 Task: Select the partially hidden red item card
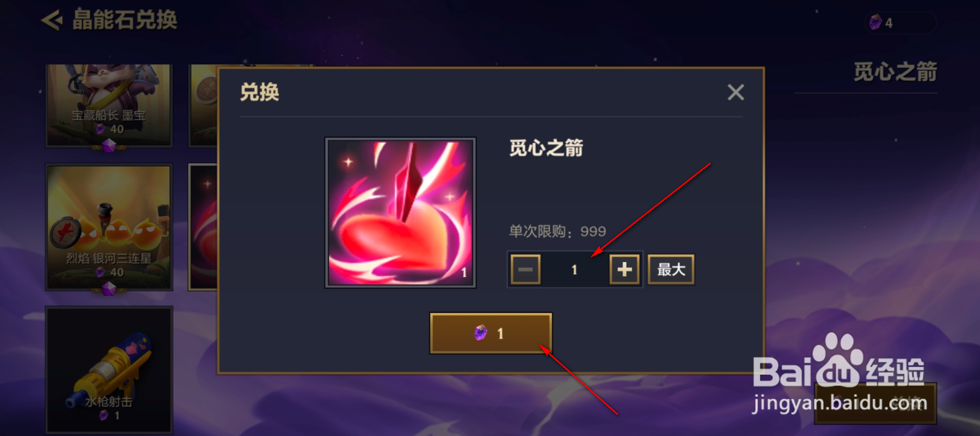point(203,227)
